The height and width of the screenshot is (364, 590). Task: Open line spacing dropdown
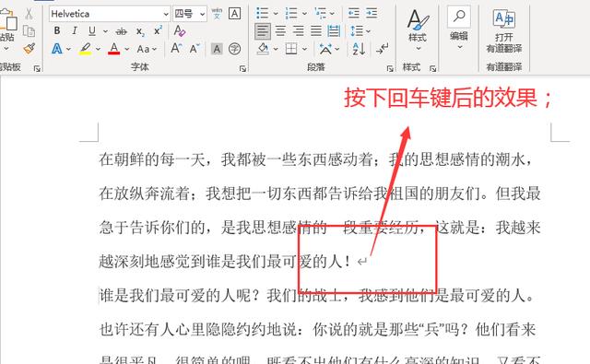(x=360, y=30)
